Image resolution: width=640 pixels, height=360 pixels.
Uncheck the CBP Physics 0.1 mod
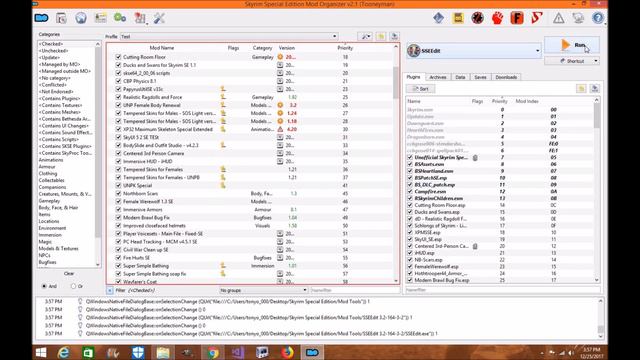tap(118, 81)
